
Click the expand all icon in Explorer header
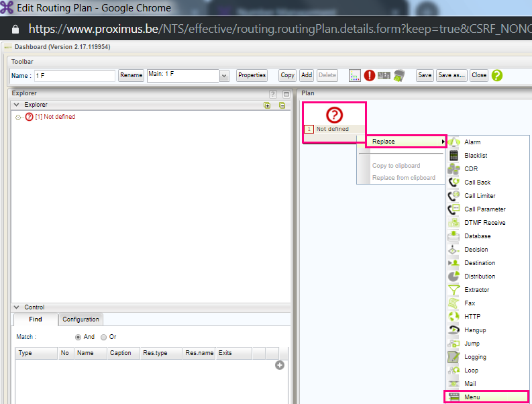(268, 105)
